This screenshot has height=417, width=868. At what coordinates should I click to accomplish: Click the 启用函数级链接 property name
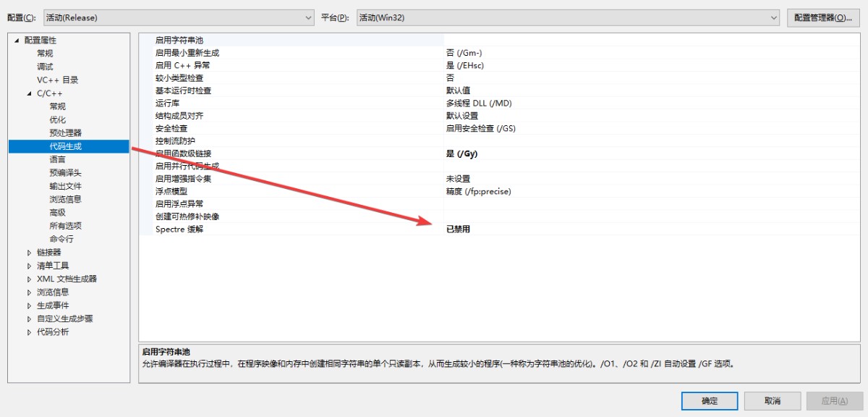(183, 153)
